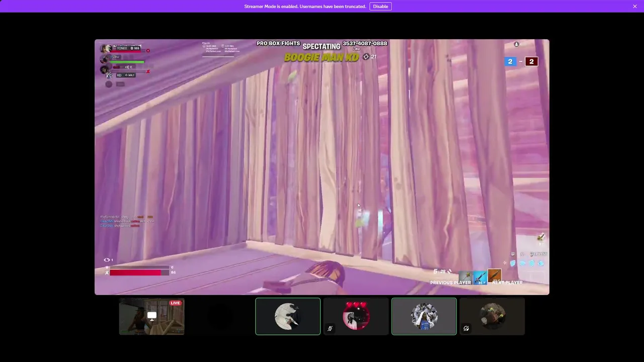The height and width of the screenshot is (362, 644).
Task: Select the participant tile with red hearts avatar
Action: [356, 316]
